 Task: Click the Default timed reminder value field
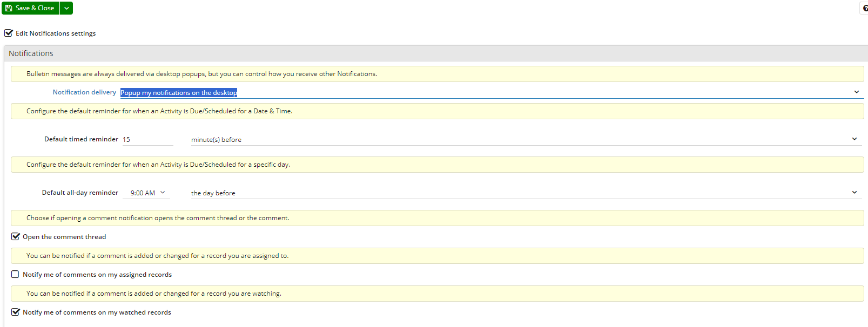tap(147, 139)
